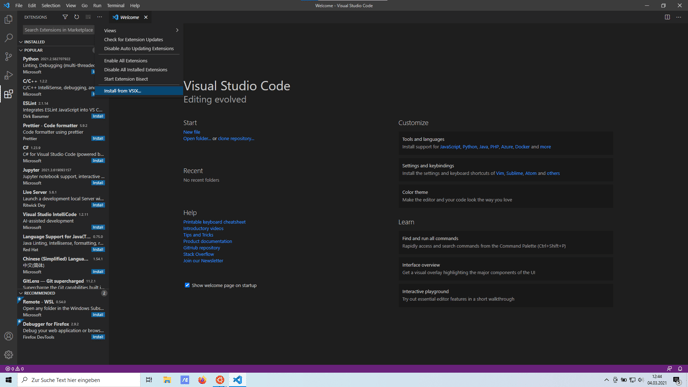Select Check for Extension Updates
Viewport: 688px width, 387px height.
pyautogui.click(x=140, y=39)
